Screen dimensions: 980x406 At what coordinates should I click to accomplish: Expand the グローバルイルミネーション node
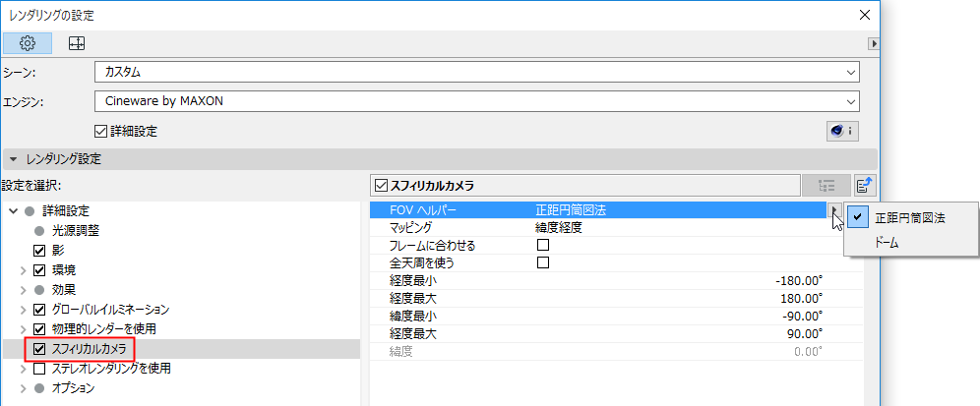[x=24, y=310]
